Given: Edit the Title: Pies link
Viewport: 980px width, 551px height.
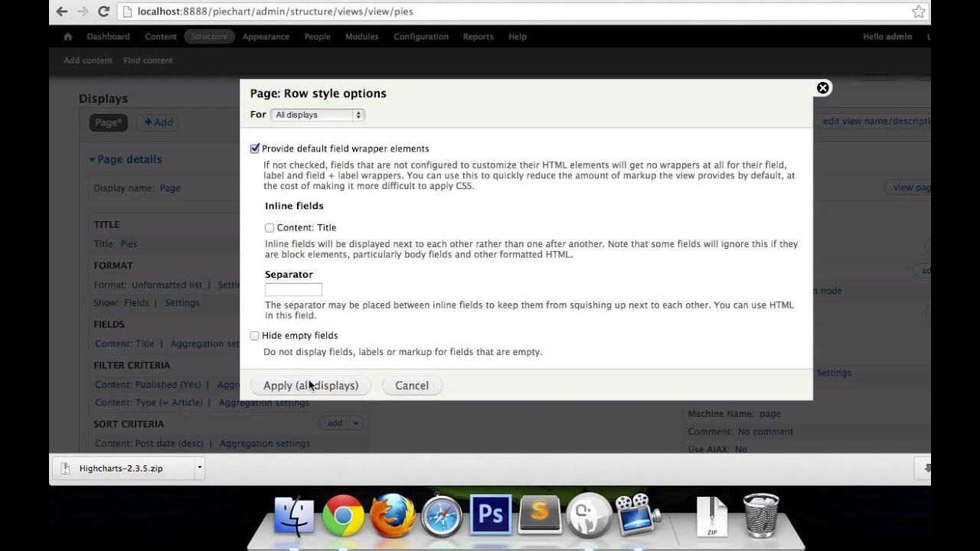Looking at the screenshot, I should tap(129, 244).
